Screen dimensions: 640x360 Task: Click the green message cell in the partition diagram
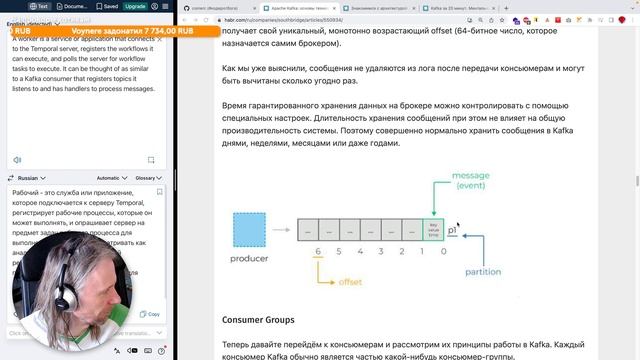point(433,230)
